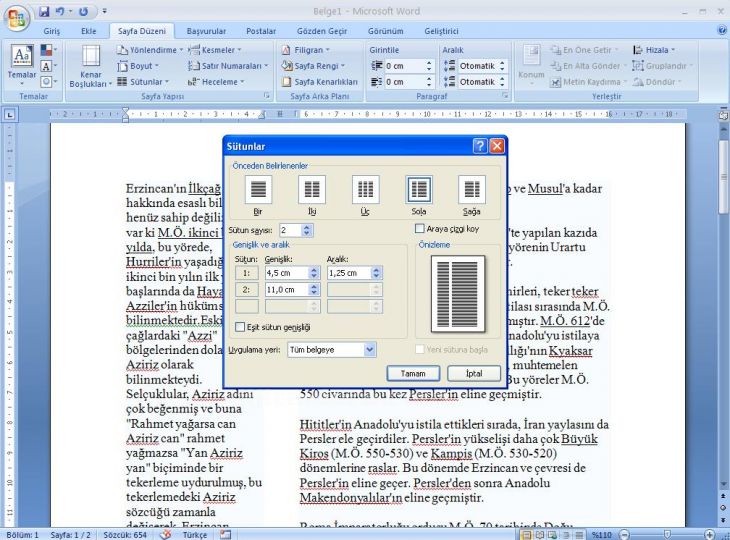
Task: Open theme colors dropdown in Temalar group
Action: (x=49, y=50)
